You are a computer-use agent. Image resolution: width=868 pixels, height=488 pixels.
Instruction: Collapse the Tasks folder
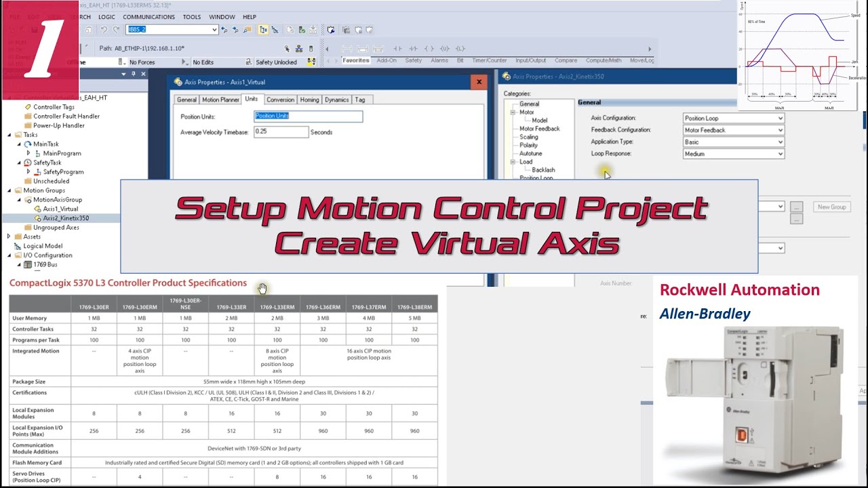click(9, 135)
